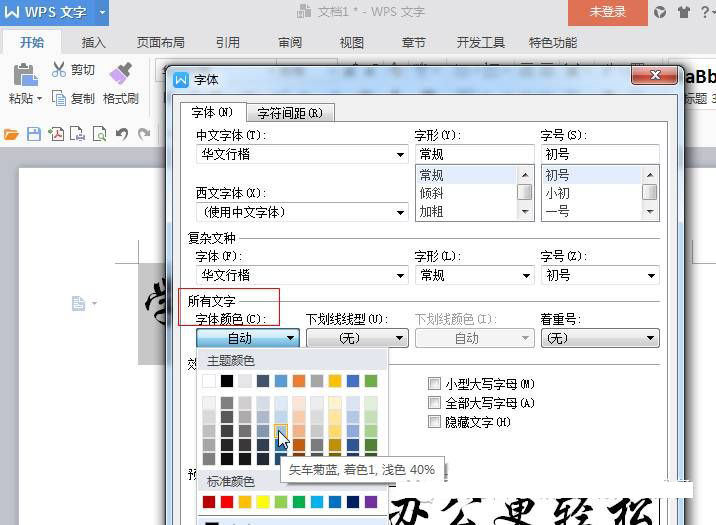Click the Undo arrow icon
This screenshot has height=525, width=716.
coord(122,134)
